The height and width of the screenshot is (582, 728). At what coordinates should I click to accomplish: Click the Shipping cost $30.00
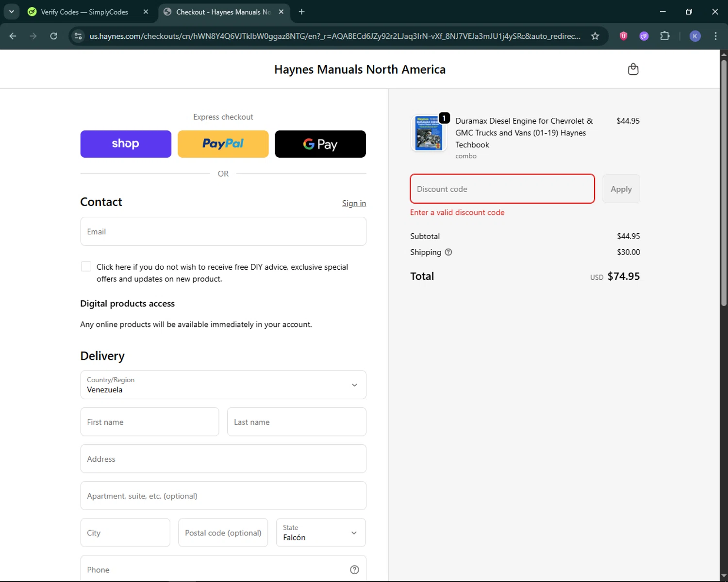pos(629,252)
